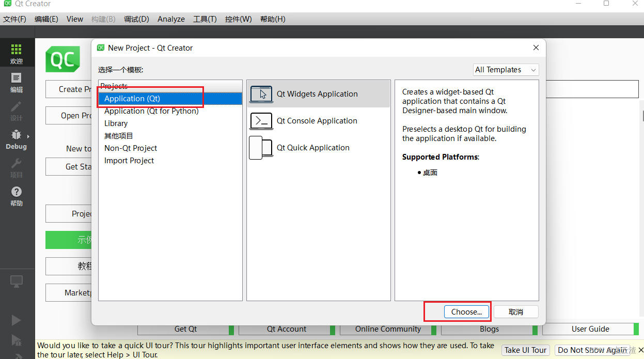
Task: Click the 桌面 supported platform text
Action: point(430,173)
